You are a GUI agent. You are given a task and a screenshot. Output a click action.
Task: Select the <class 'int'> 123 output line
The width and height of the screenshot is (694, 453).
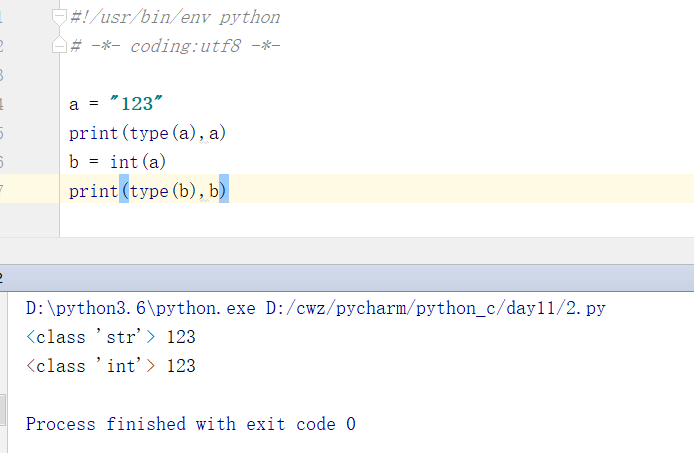click(x=111, y=366)
